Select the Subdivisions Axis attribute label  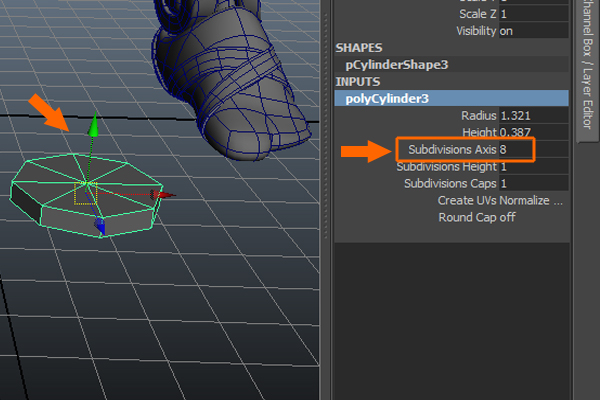coord(452,149)
